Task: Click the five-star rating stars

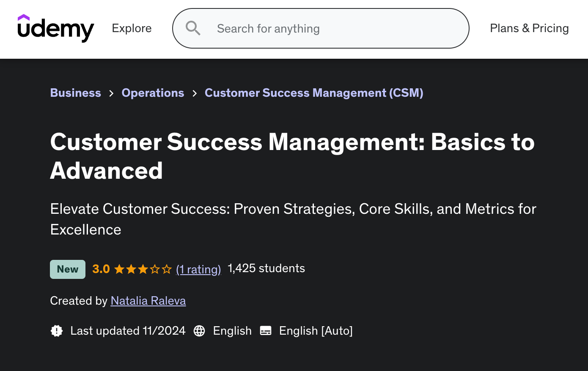Action: point(143,269)
